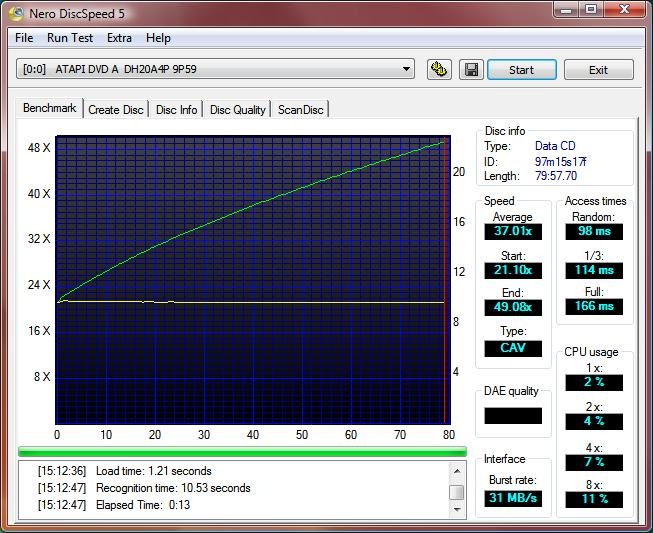653x533 pixels.
Task: Click the green benchmark progress bar
Action: tap(242, 452)
